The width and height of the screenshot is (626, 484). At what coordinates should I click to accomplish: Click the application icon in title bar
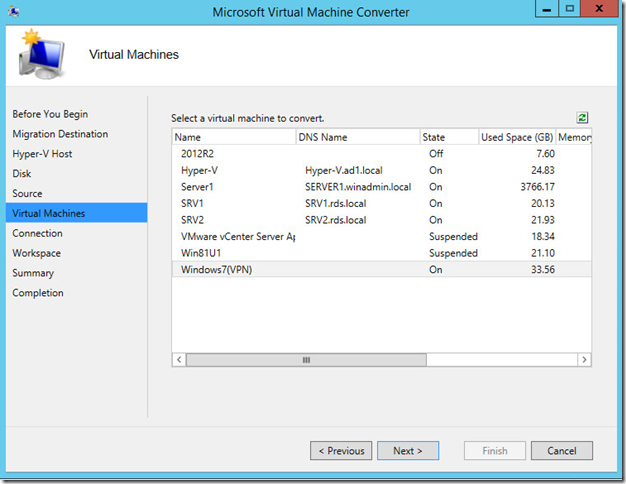14,12
